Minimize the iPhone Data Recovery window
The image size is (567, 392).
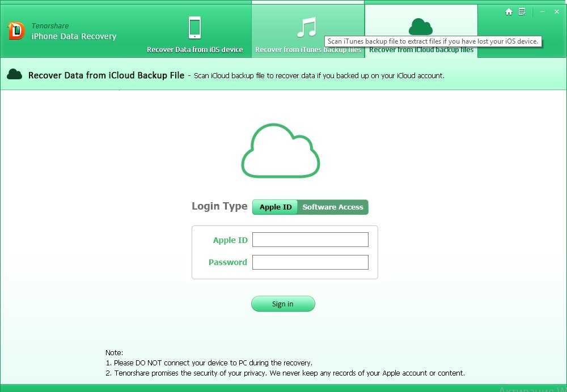(543, 12)
